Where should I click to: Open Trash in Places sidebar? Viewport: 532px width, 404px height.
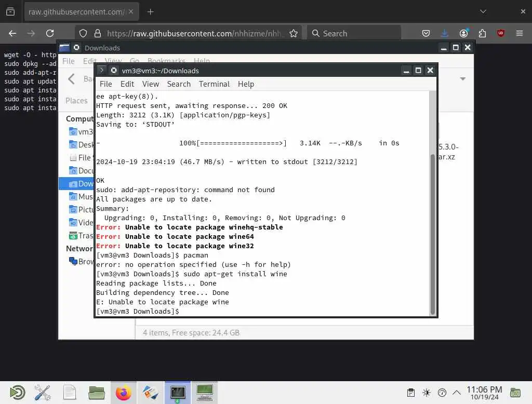pos(81,235)
